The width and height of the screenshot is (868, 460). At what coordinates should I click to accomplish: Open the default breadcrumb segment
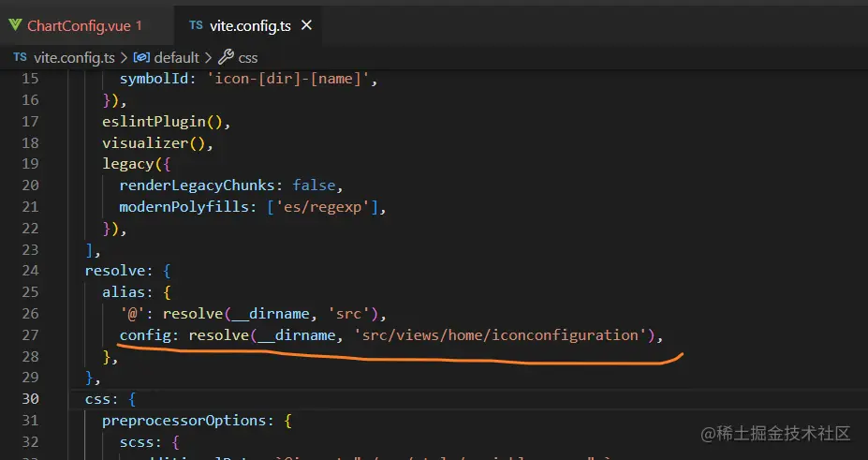click(176, 57)
